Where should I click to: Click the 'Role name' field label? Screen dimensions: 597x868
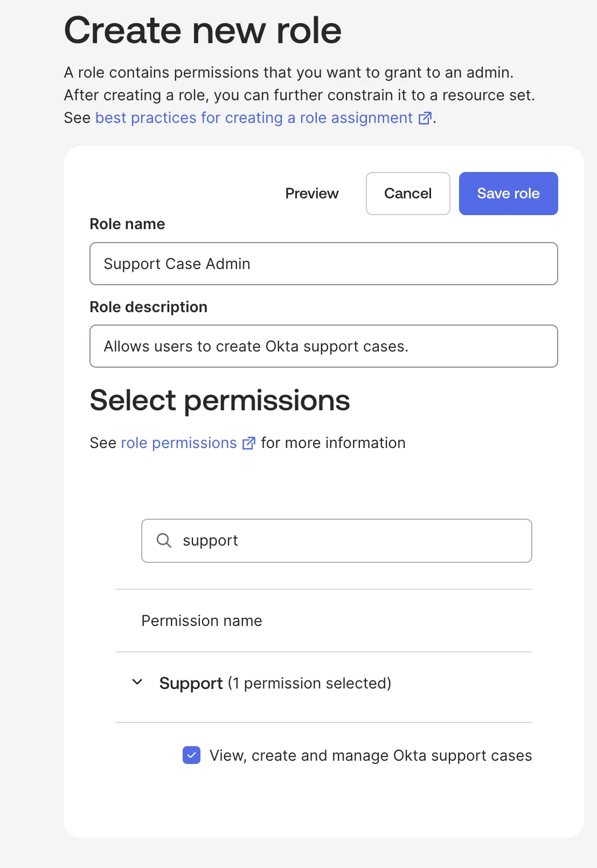pyautogui.click(x=127, y=224)
